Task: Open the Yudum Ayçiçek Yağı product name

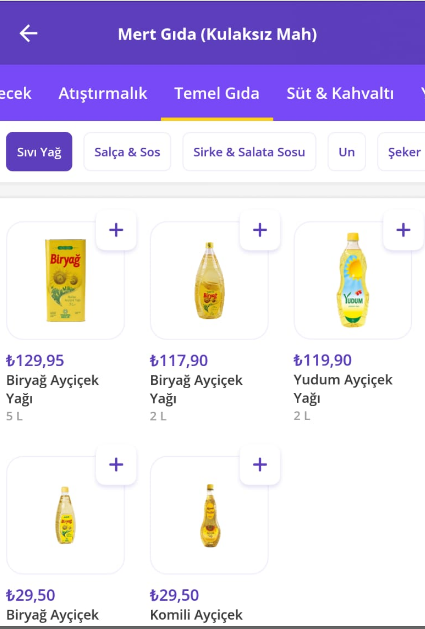Action: click(343, 389)
